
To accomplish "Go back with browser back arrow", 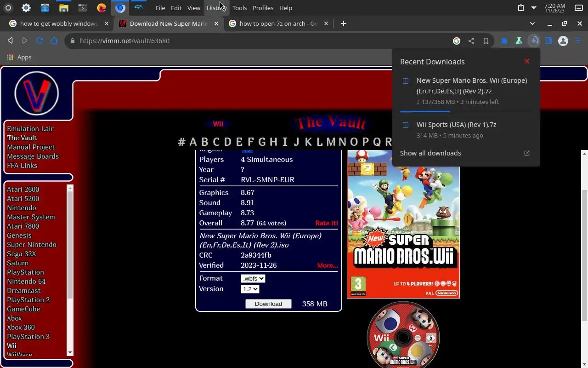I will click(10, 40).
